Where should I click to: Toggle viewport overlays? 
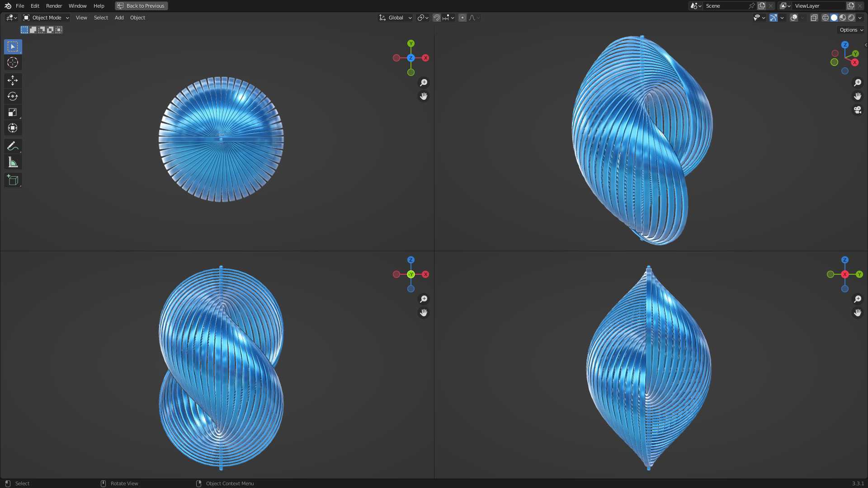tap(794, 18)
